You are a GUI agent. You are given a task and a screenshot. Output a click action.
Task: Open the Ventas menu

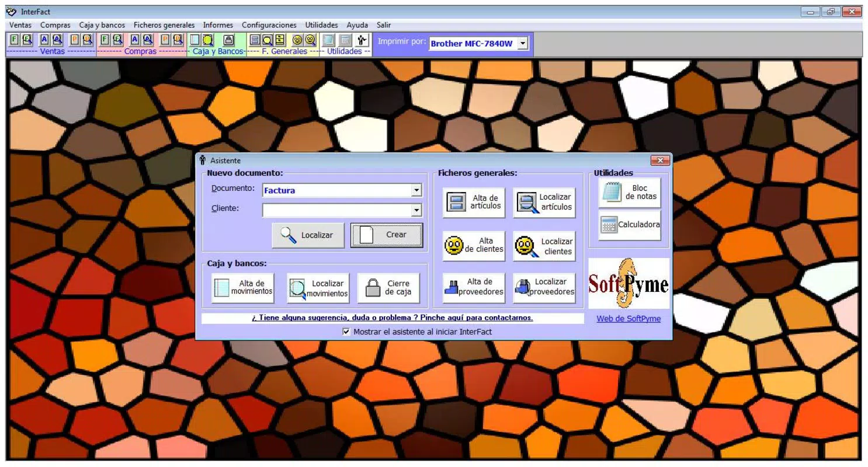pyautogui.click(x=20, y=25)
